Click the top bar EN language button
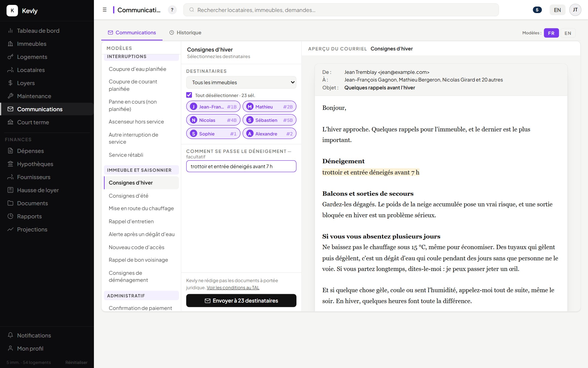The height and width of the screenshot is (368, 588). tap(557, 10)
